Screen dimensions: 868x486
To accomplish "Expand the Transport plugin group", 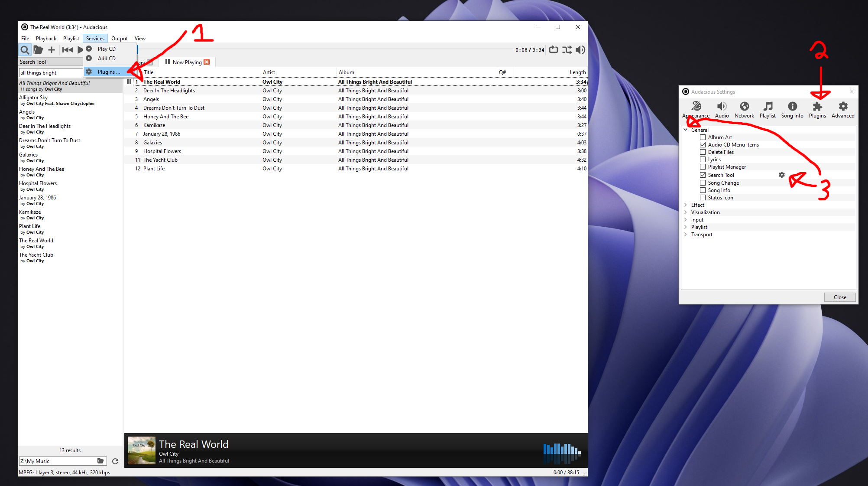I will pos(686,234).
